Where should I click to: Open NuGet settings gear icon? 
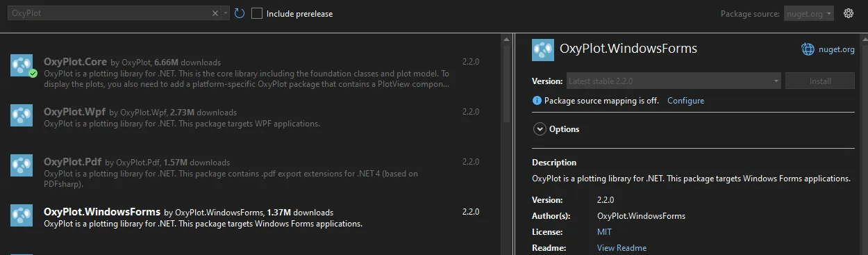(x=848, y=13)
